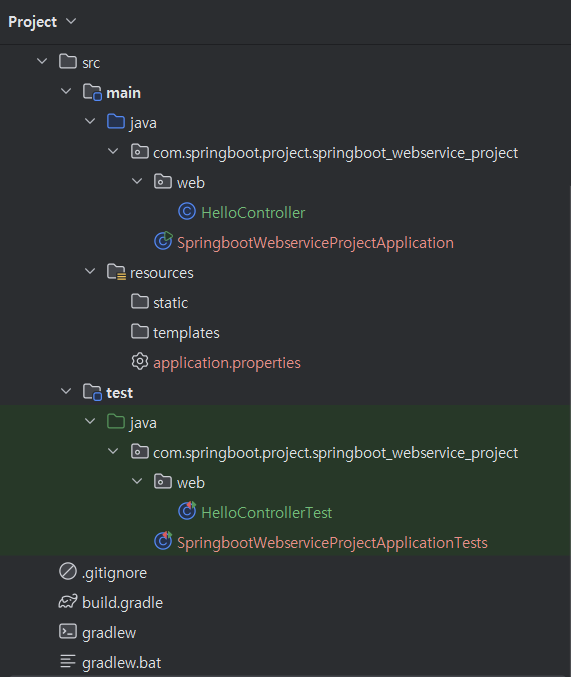
Task: Click the HelloControllerTest test class icon
Action: click(187, 511)
